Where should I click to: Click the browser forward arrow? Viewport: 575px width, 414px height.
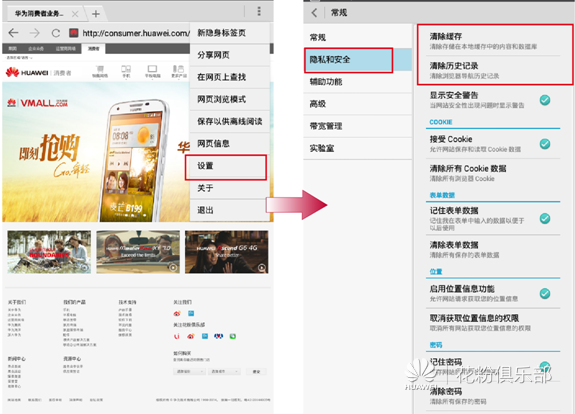coord(34,33)
